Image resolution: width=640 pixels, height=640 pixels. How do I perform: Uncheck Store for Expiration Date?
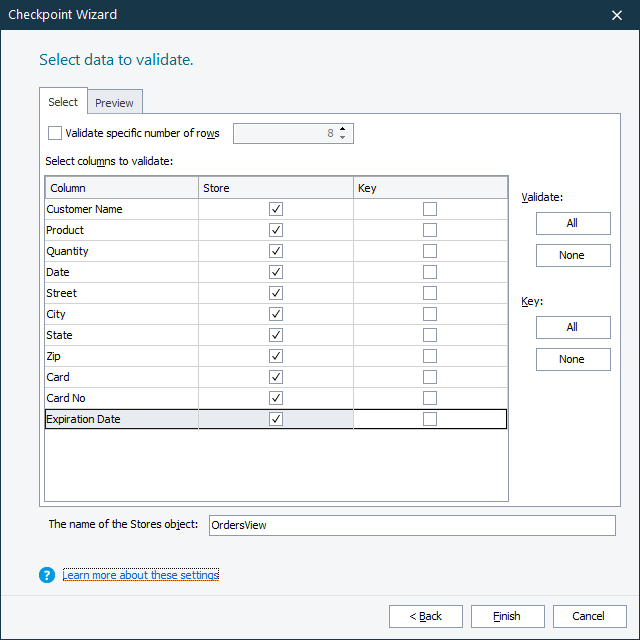pyautogui.click(x=276, y=419)
